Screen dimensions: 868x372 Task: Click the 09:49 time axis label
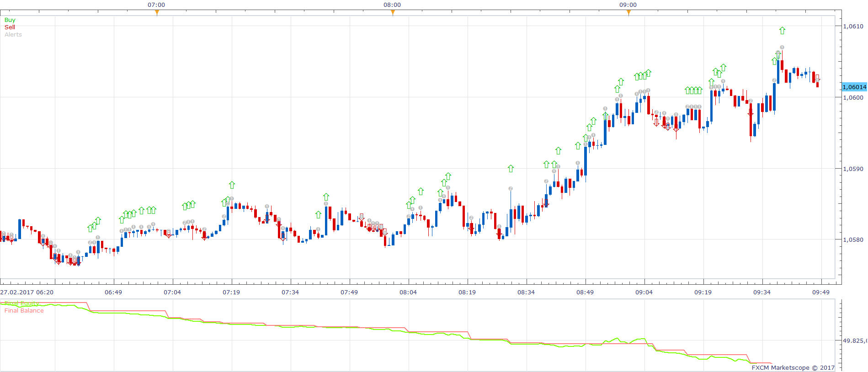click(821, 292)
